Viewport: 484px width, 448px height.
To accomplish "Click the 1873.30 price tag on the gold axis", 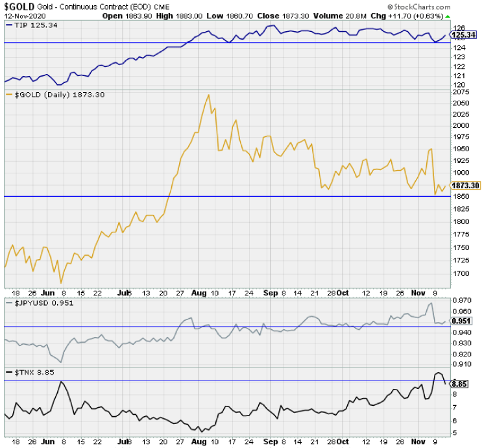I will pyautogui.click(x=465, y=186).
